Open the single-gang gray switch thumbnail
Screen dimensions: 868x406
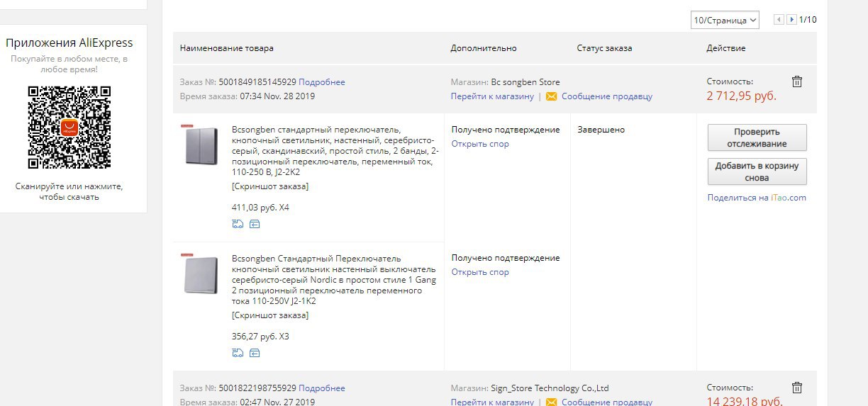[201, 274]
